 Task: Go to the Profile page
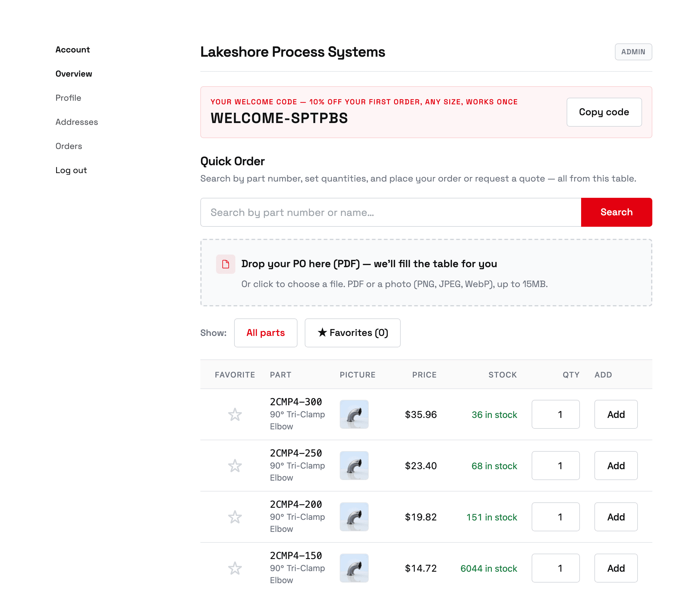coord(68,98)
